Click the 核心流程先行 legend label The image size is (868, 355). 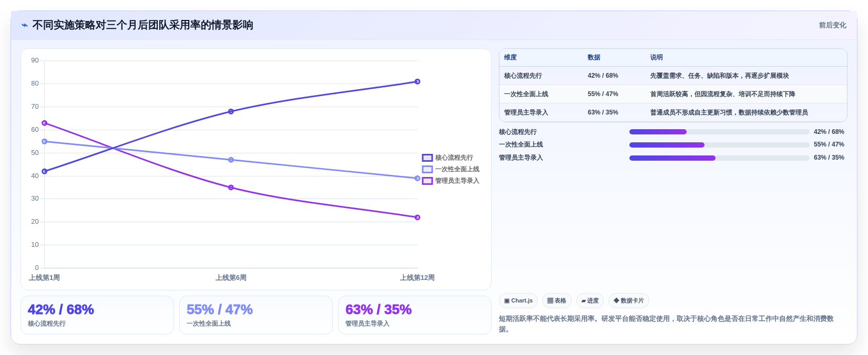click(454, 158)
